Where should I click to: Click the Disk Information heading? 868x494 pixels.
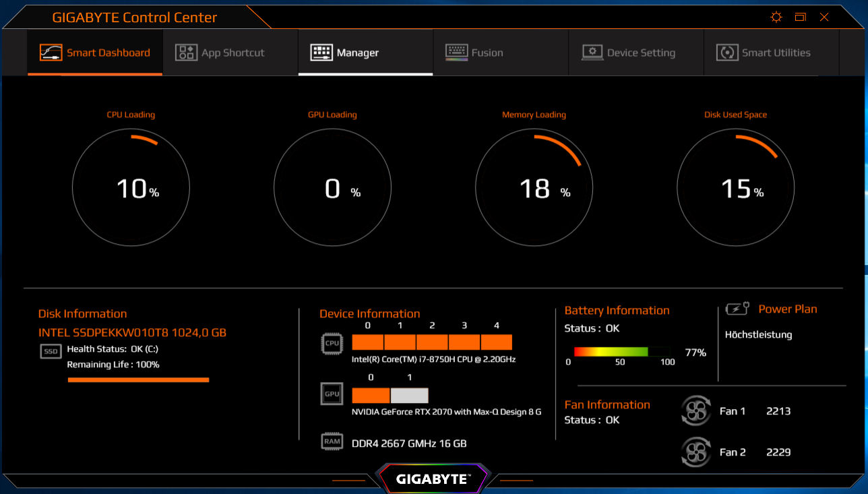click(x=82, y=313)
